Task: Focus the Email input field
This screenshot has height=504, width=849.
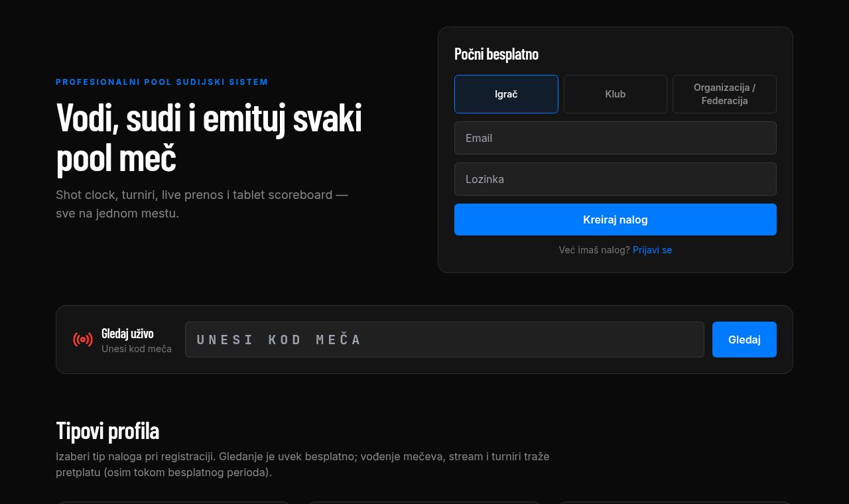Action: pos(616,138)
